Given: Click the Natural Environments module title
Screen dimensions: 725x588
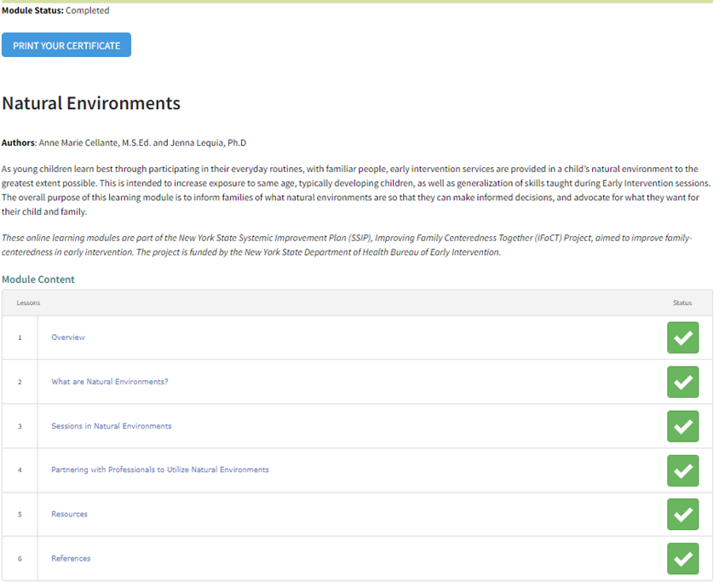Looking at the screenshot, I should coord(91,103).
